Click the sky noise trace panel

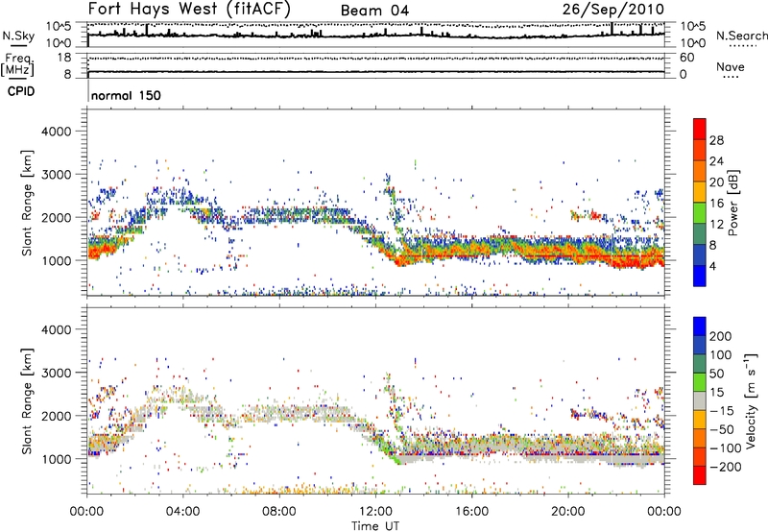pos(375,35)
